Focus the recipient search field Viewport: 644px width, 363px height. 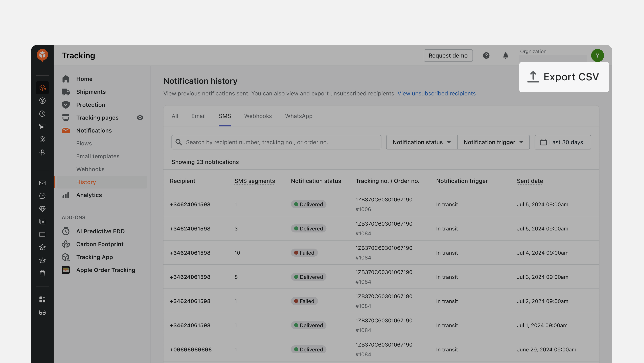click(x=276, y=142)
